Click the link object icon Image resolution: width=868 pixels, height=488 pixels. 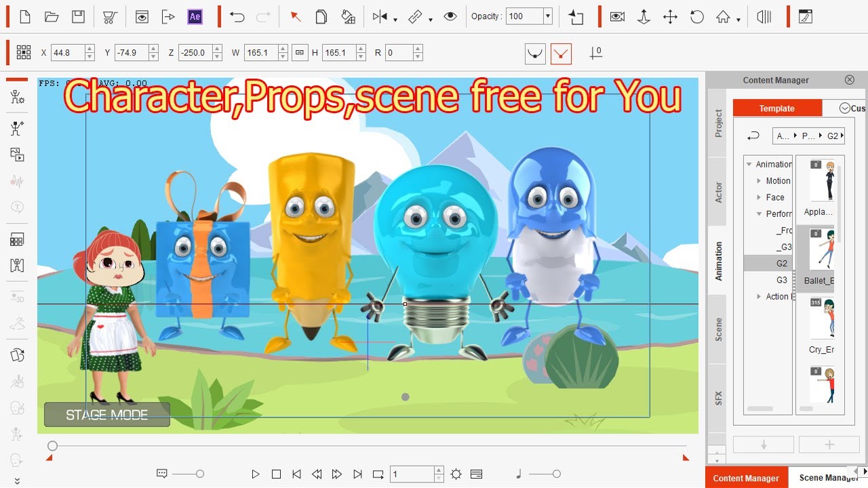coord(416,17)
